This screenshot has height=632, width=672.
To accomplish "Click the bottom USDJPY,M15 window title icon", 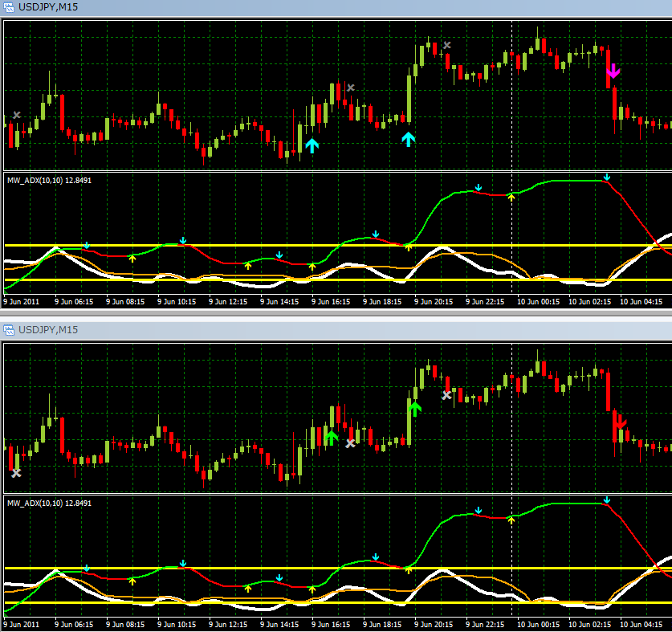I will coord(10,330).
